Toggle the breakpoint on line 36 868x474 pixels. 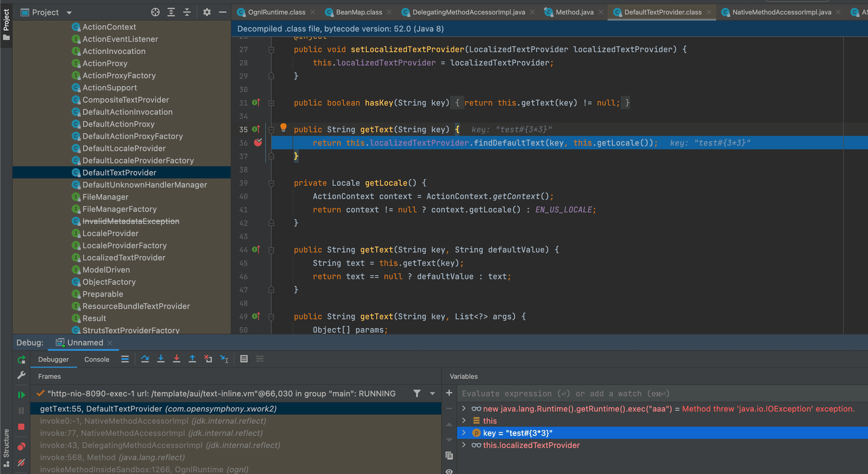(258, 142)
